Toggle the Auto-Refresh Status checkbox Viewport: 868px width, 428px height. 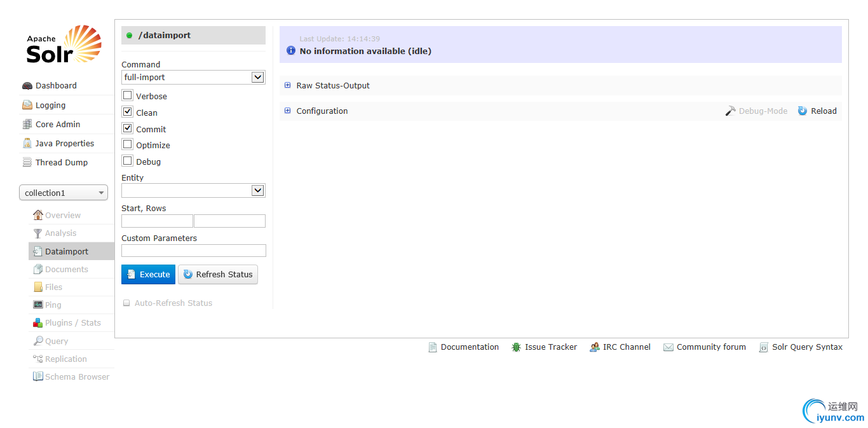(x=126, y=303)
